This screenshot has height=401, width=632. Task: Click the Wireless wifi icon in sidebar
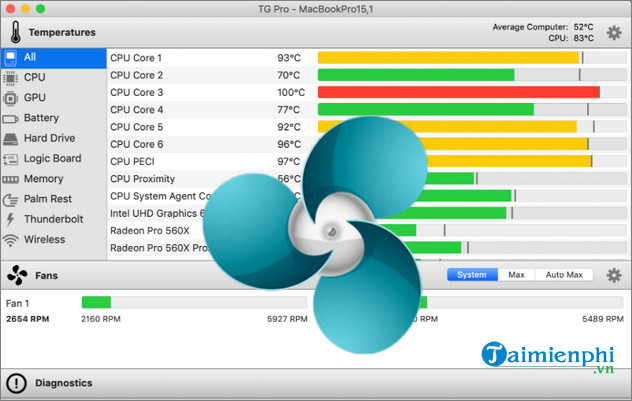click(x=11, y=240)
